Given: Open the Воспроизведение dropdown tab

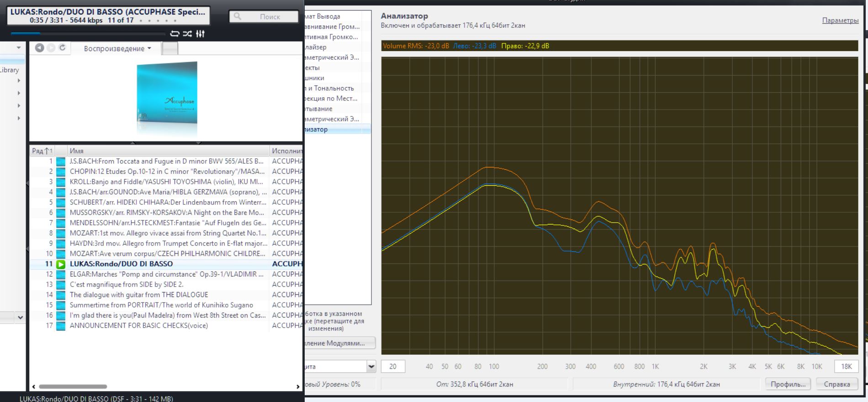Looking at the screenshot, I should pyautogui.click(x=117, y=48).
